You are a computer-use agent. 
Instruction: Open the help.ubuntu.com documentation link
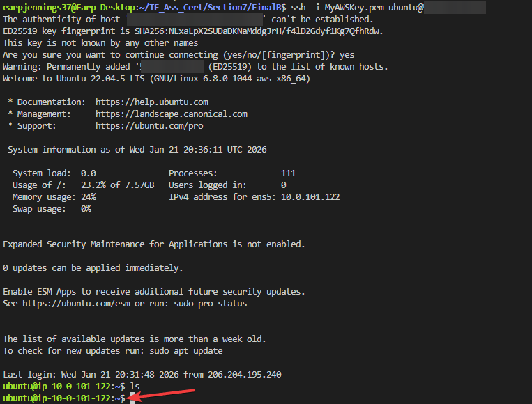click(x=151, y=102)
